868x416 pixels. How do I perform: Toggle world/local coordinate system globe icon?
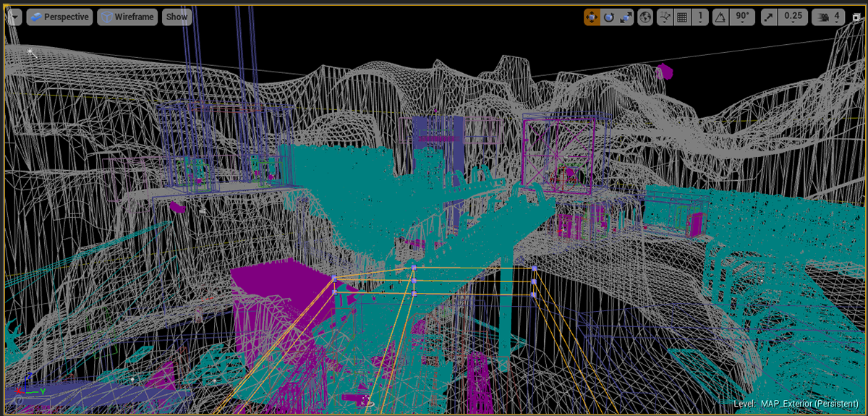point(645,17)
